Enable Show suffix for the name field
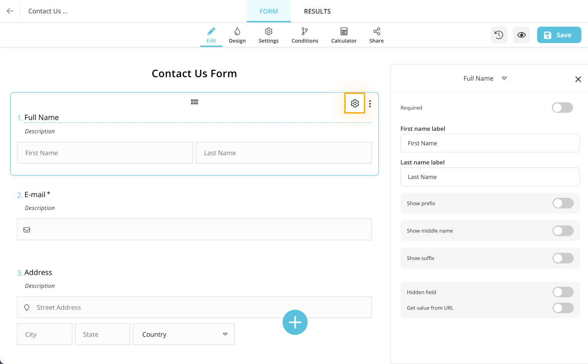The image size is (588, 364). pyautogui.click(x=563, y=258)
